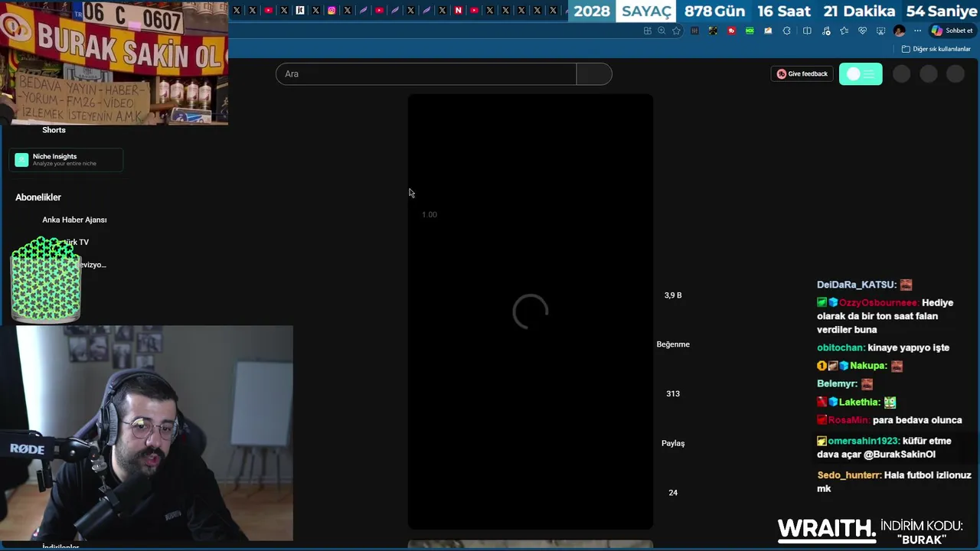Click the 'Beğenme' dislike button label

[673, 344]
